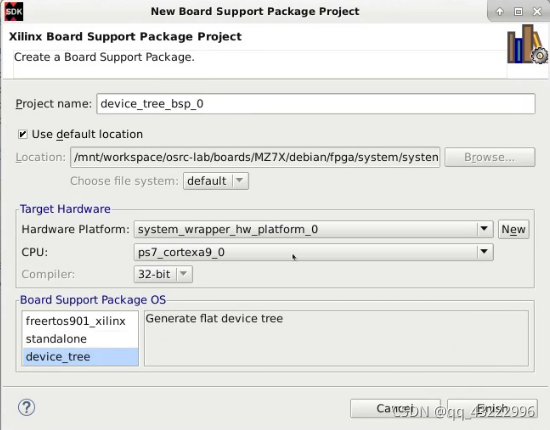Click the Generate flat device tree description
The image size is (550, 430).
point(214,318)
